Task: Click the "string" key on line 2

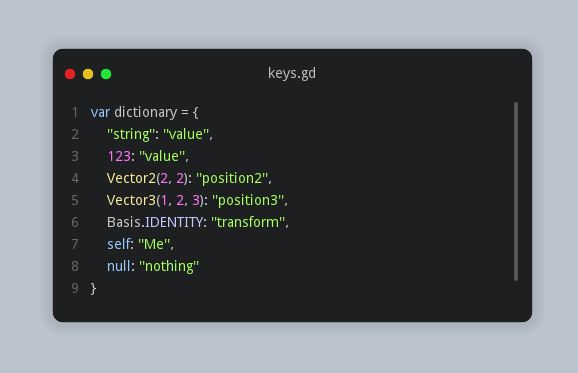Action: (x=130, y=134)
